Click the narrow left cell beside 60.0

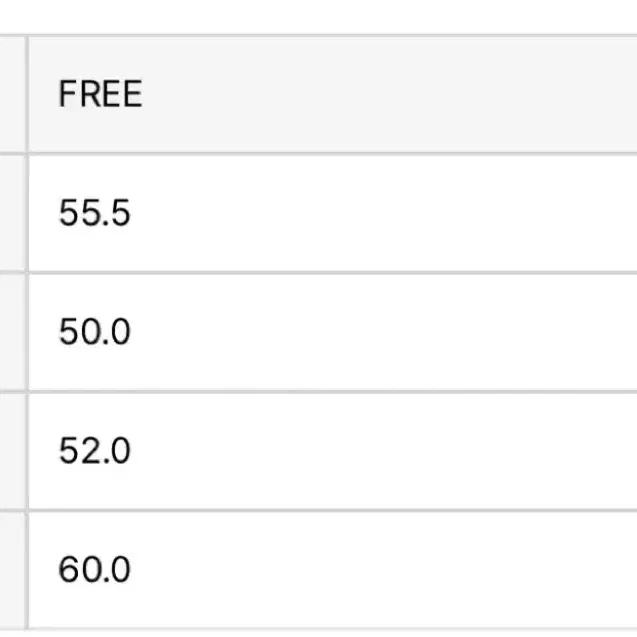pos(13,570)
